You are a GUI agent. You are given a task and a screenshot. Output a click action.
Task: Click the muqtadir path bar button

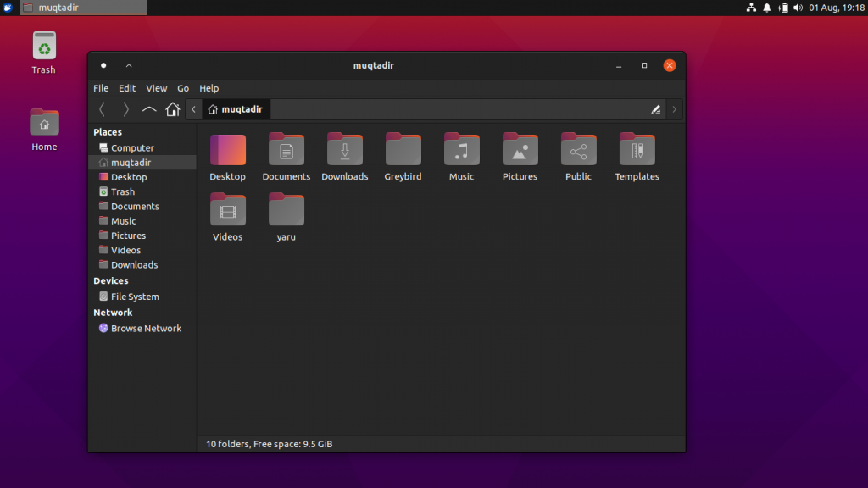tap(236, 109)
